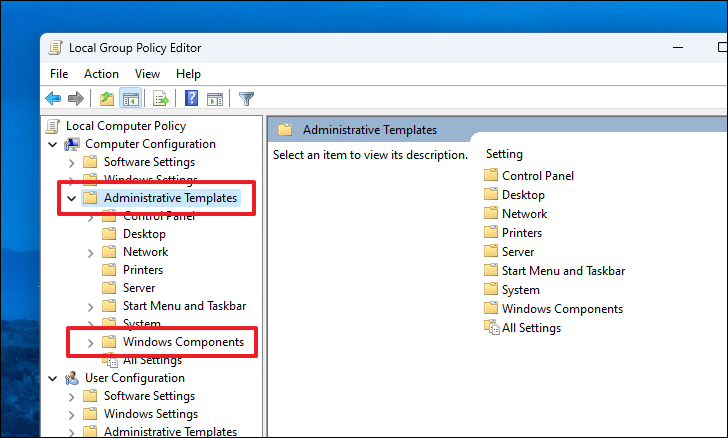Expand the Start Menu and Taskbar node
The image size is (728, 438).
91,307
